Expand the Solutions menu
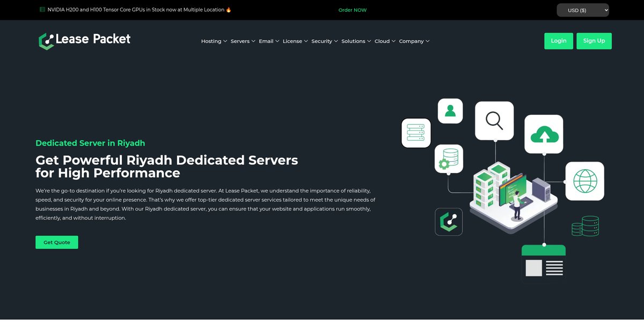Image resolution: width=644 pixels, height=333 pixels. point(356,41)
